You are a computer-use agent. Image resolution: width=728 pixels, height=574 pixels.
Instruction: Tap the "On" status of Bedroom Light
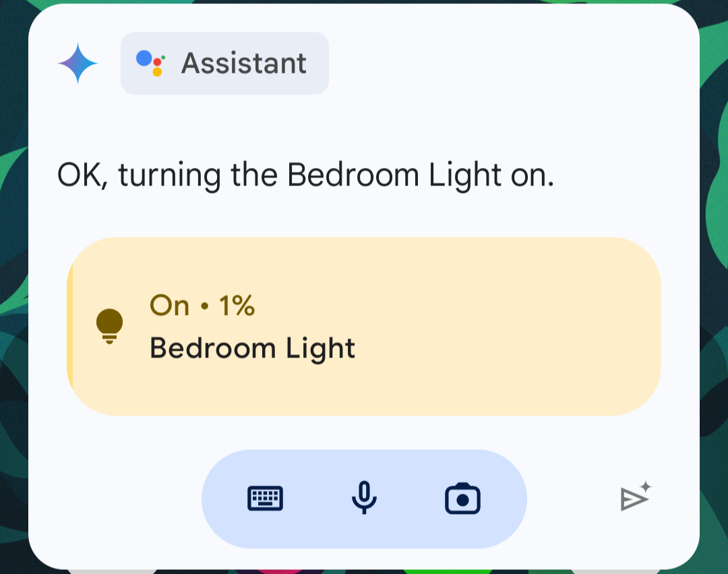[x=169, y=306]
